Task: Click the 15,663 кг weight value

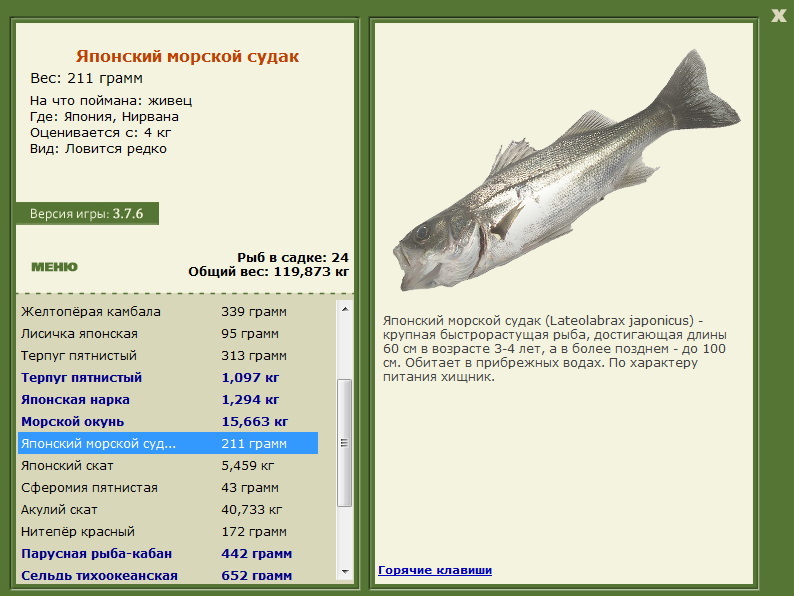Action: pos(255,422)
